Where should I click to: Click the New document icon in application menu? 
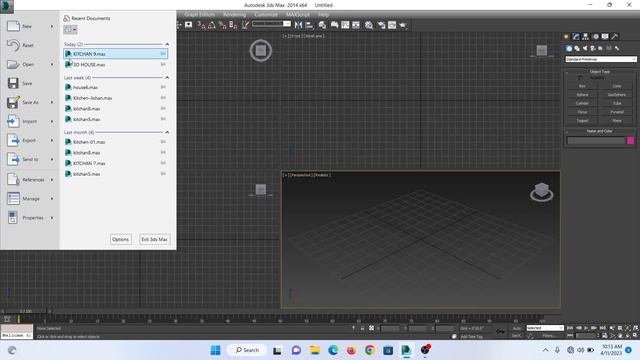(x=13, y=26)
